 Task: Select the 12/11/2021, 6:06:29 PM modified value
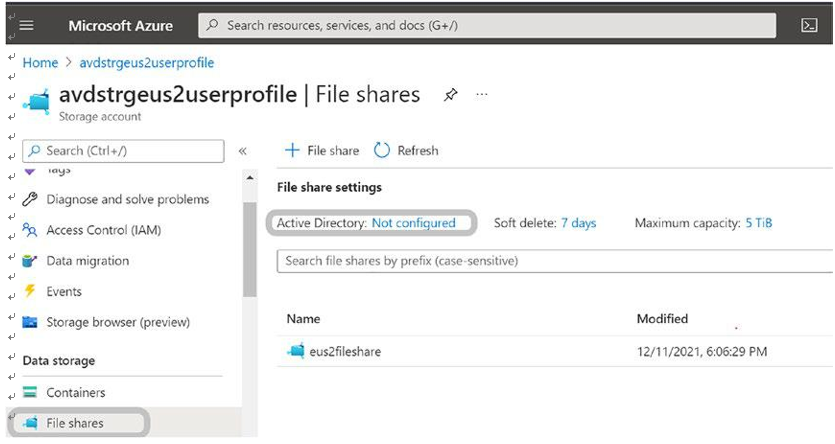[x=702, y=351]
